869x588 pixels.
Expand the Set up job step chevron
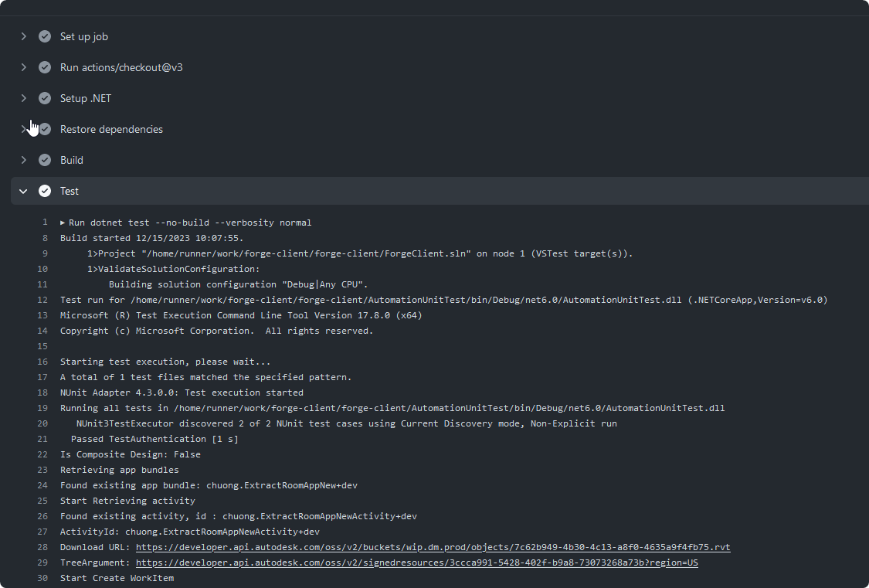click(23, 36)
